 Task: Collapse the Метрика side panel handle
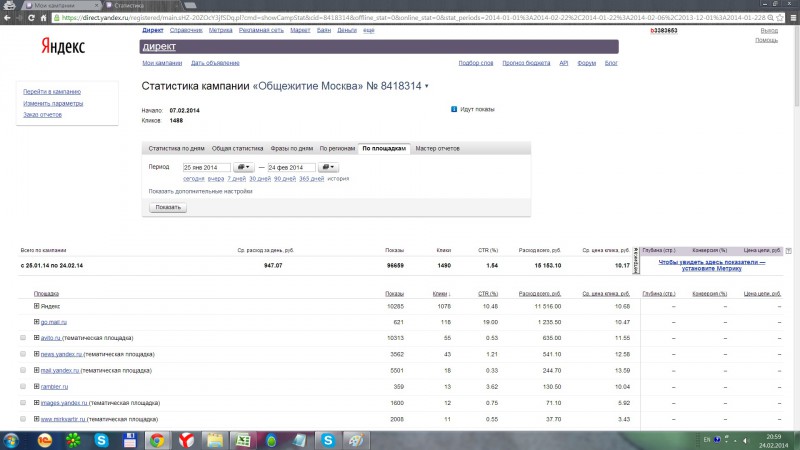(x=636, y=261)
